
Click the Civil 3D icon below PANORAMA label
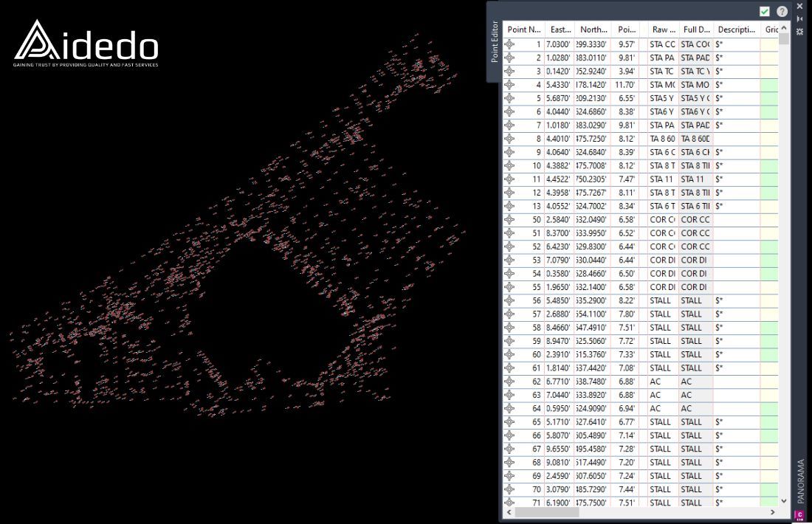(x=799, y=515)
